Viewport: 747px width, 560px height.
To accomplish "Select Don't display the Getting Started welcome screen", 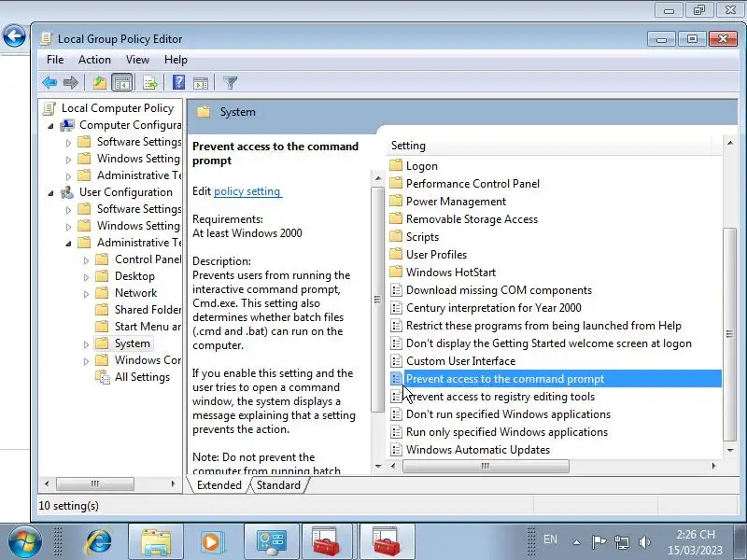I will click(x=549, y=343).
